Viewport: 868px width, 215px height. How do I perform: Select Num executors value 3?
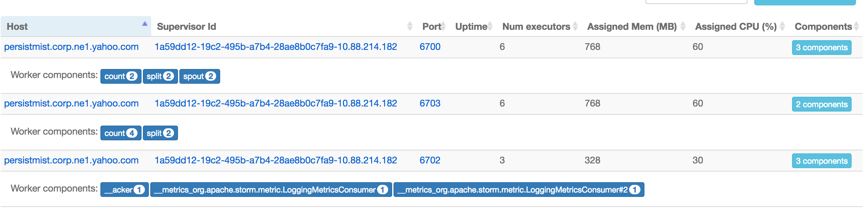pyautogui.click(x=502, y=160)
